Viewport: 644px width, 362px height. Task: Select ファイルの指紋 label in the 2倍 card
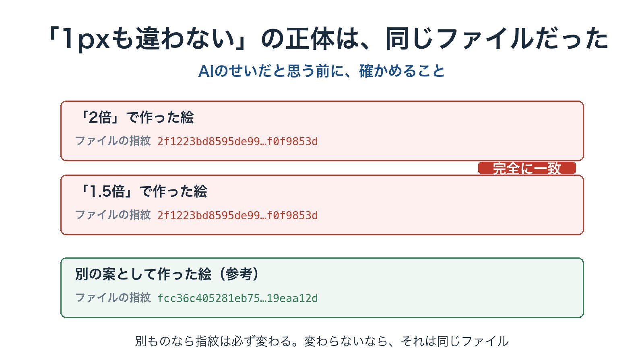(113, 141)
